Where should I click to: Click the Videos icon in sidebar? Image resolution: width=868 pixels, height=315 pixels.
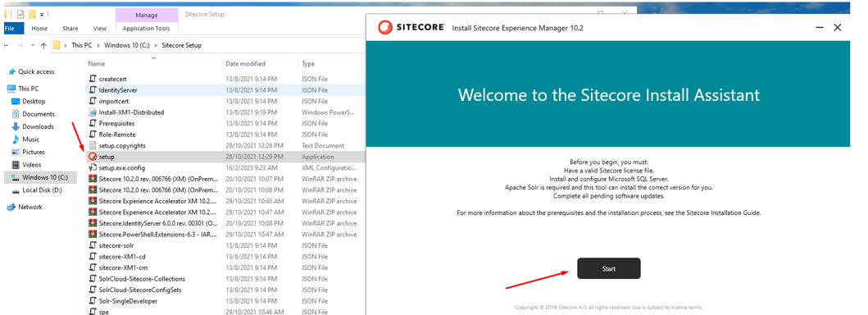(x=16, y=165)
